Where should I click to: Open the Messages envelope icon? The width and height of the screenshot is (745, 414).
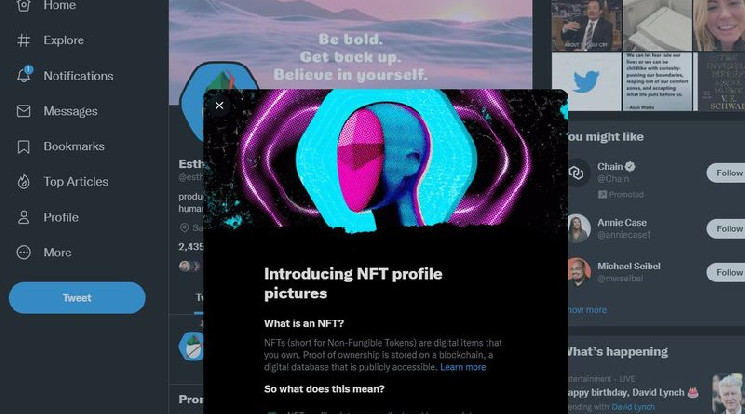pos(23,111)
